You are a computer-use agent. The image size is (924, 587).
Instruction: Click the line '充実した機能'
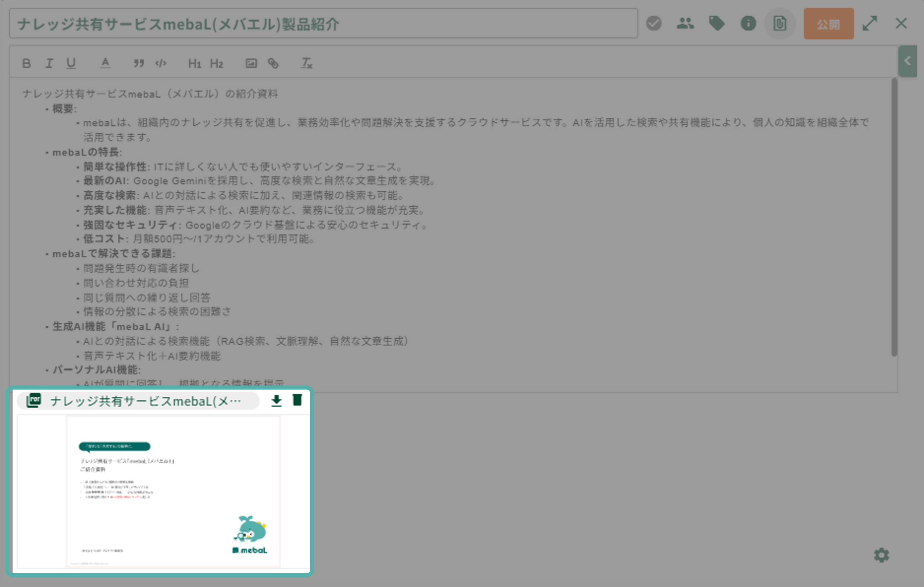click(x=254, y=210)
